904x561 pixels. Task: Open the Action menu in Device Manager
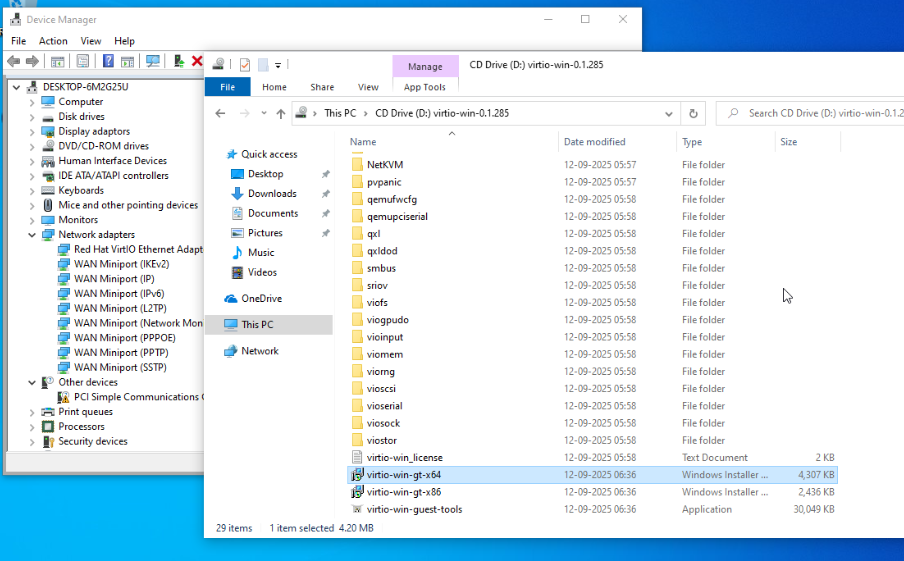pyautogui.click(x=53, y=41)
